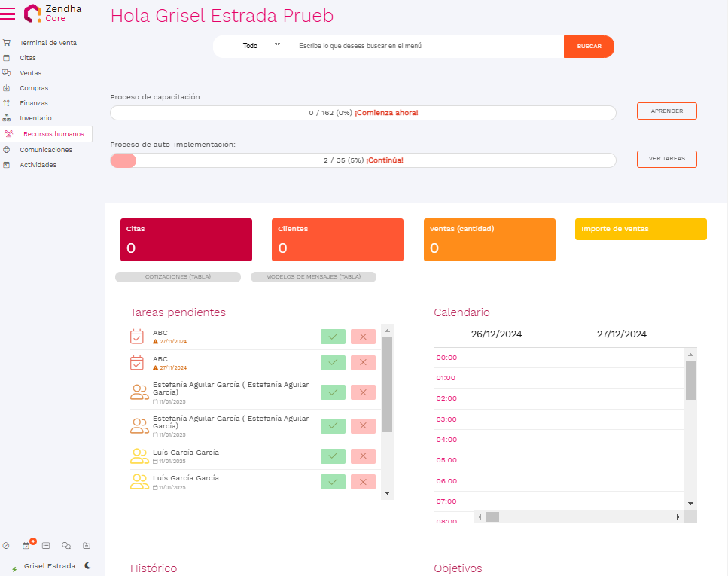Click the green lightning bolt status icon
This screenshot has height=576, width=728.
14,568
